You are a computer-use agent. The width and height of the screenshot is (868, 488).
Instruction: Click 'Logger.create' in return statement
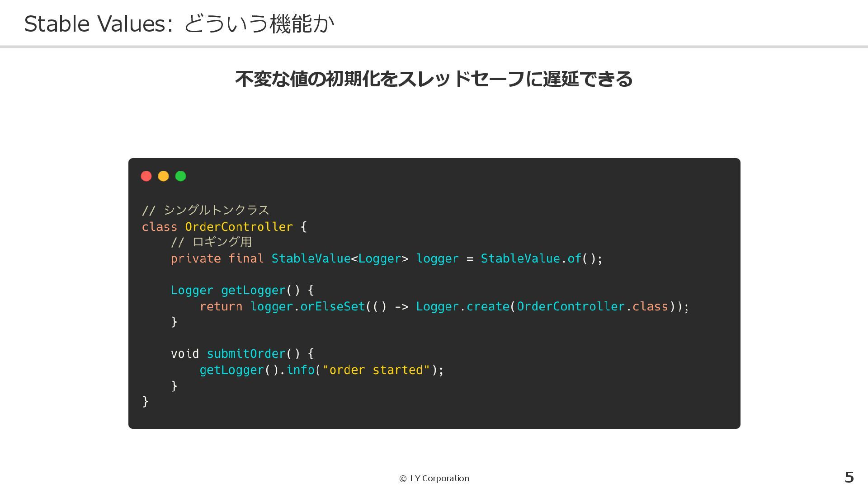[x=462, y=306]
